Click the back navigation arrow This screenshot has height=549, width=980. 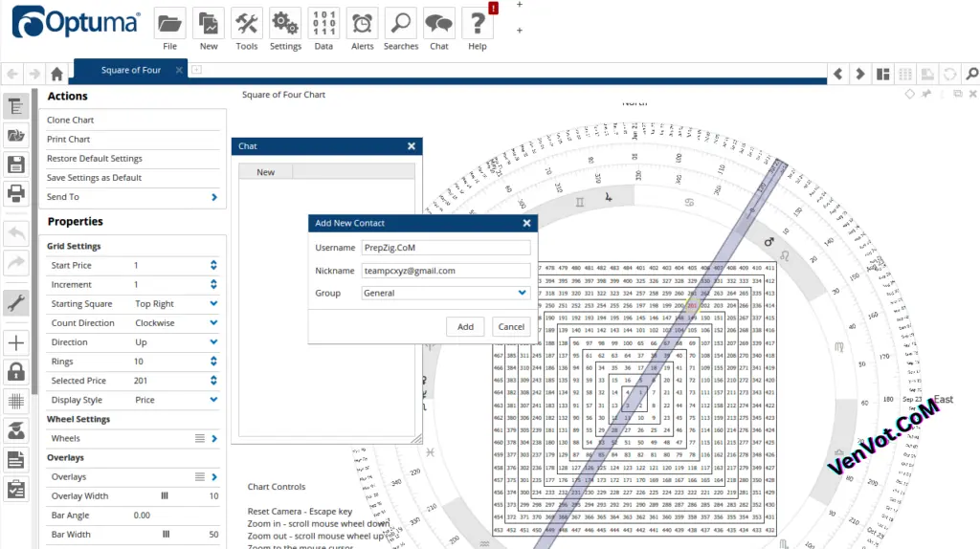(12, 74)
